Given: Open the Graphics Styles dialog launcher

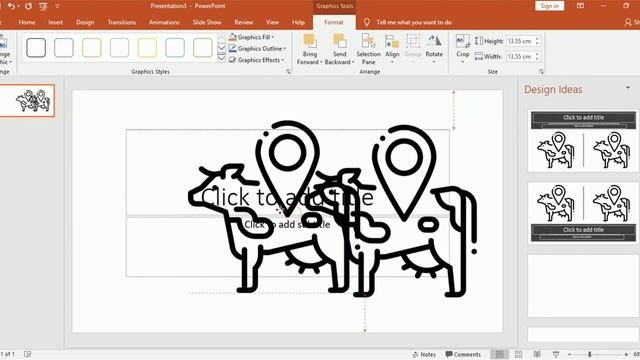Looking at the screenshot, I should click(289, 71).
